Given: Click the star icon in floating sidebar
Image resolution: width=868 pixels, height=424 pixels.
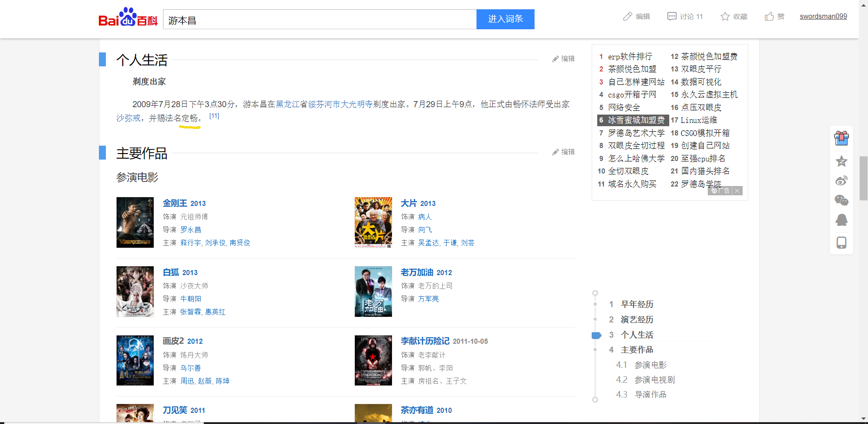Looking at the screenshot, I should [842, 161].
